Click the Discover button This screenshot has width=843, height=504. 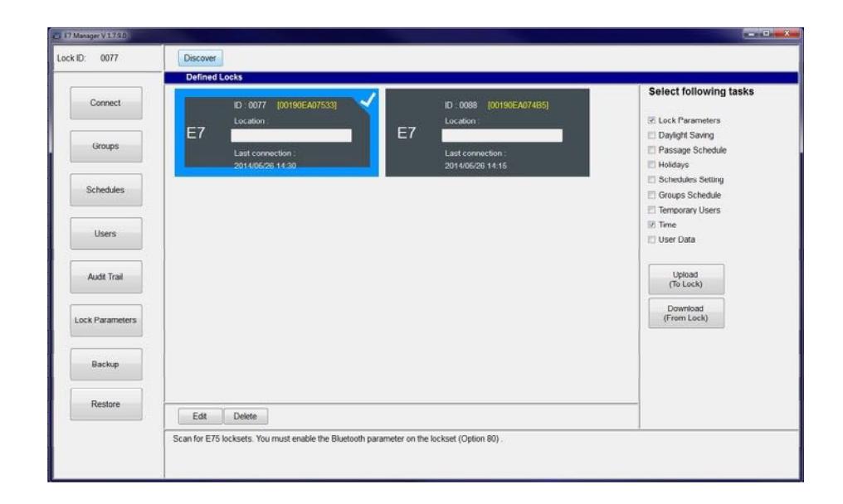(x=200, y=58)
